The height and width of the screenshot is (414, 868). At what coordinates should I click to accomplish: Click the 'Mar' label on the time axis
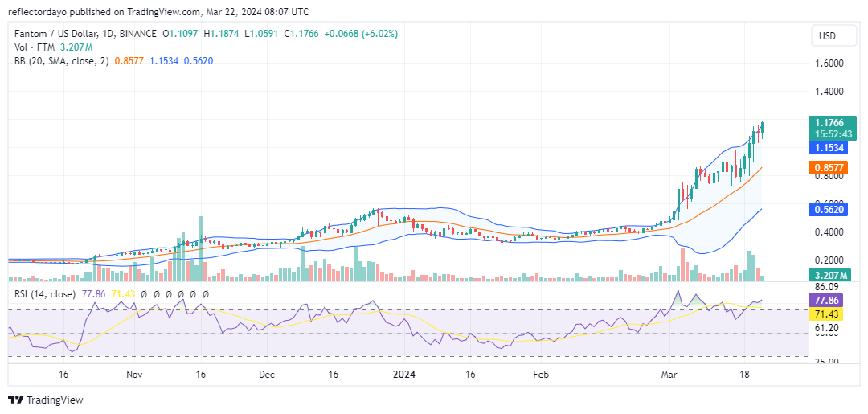(671, 375)
